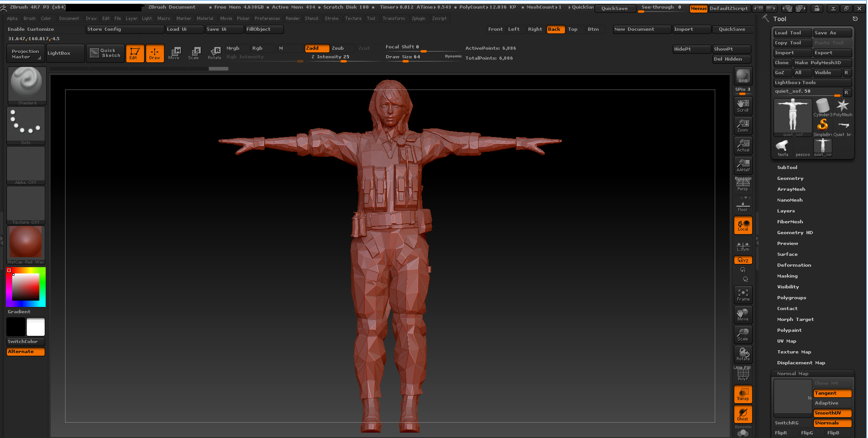This screenshot has height=438, width=868.
Task: Select the Move transform tool
Action: (174, 53)
